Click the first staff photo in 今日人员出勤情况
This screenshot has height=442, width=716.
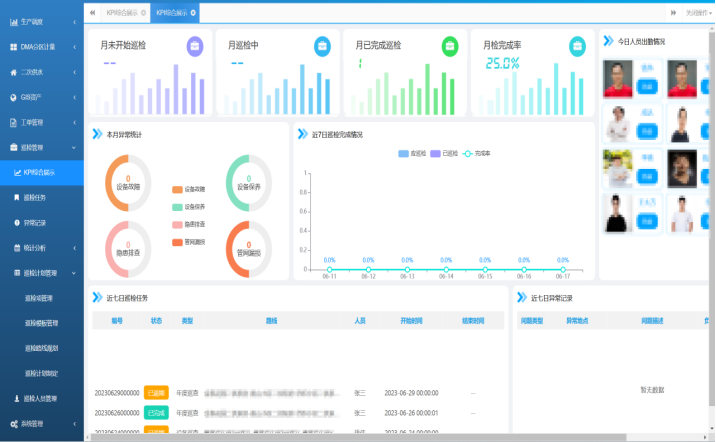tap(618, 79)
